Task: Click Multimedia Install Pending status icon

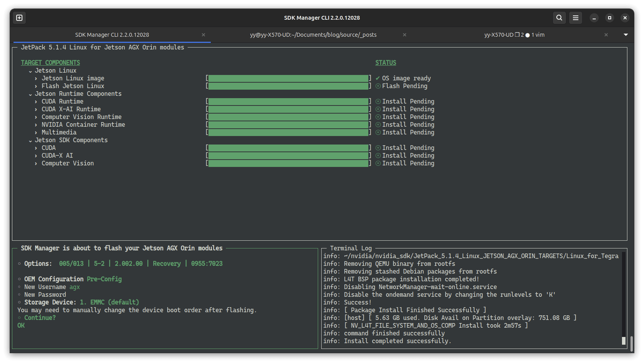Action: 378,132
